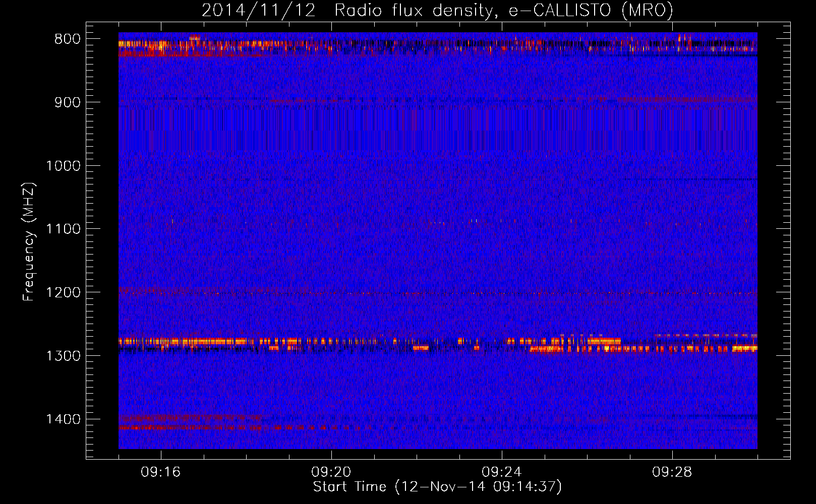Click the 09:28 time tick label
Viewport: 816px width, 504px height.
[x=672, y=472]
